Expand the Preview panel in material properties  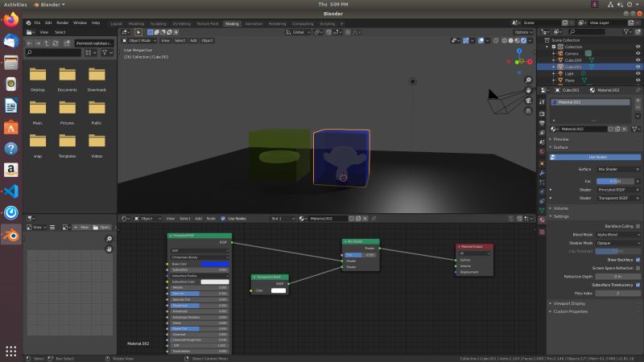coord(560,139)
